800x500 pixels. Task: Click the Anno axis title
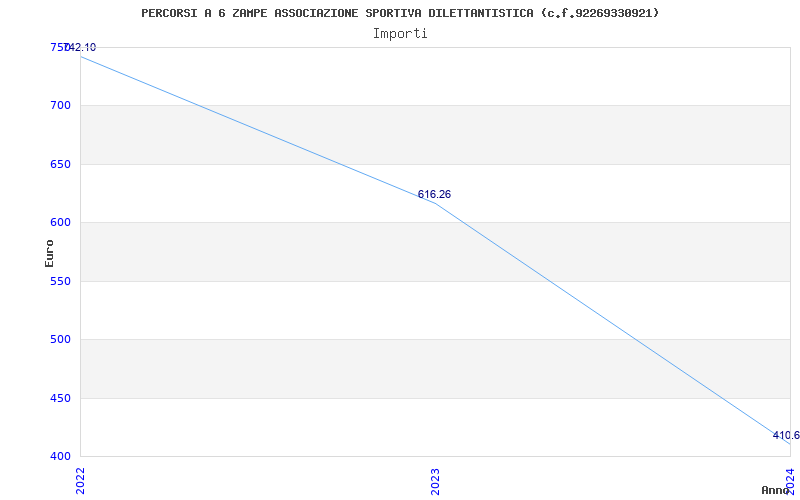775,490
